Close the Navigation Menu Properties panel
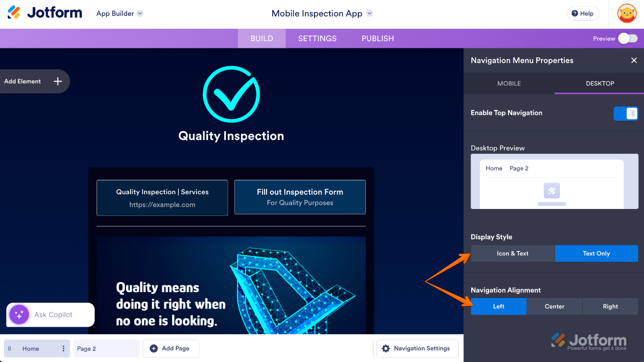644x362 pixels. tap(634, 60)
